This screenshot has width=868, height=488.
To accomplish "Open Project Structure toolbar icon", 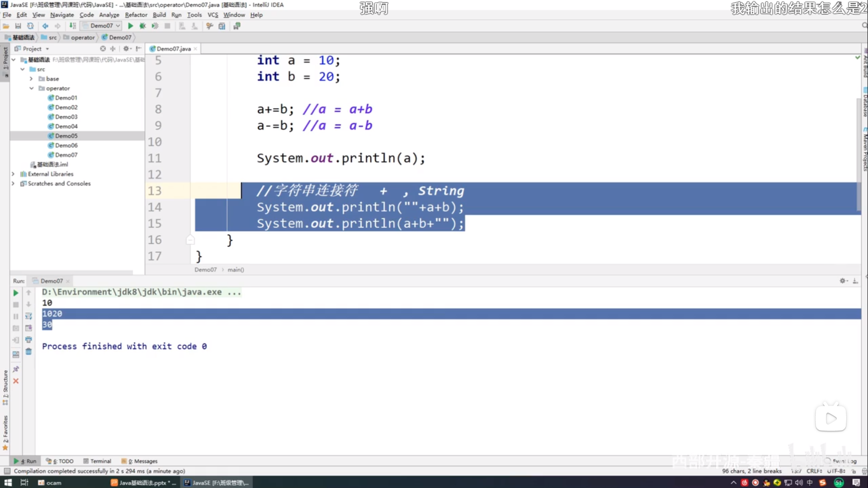I will coord(222,26).
